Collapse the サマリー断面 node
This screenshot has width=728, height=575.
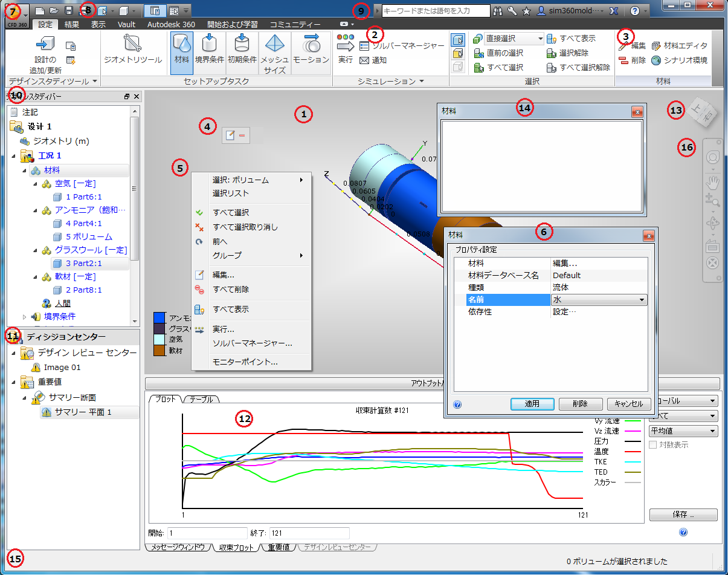point(25,397)
